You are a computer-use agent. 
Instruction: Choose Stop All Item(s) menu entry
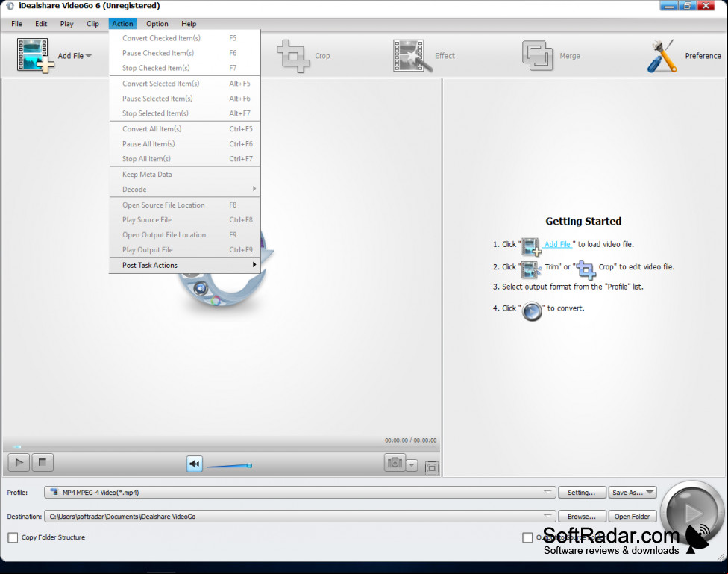(x=185, y=158)
